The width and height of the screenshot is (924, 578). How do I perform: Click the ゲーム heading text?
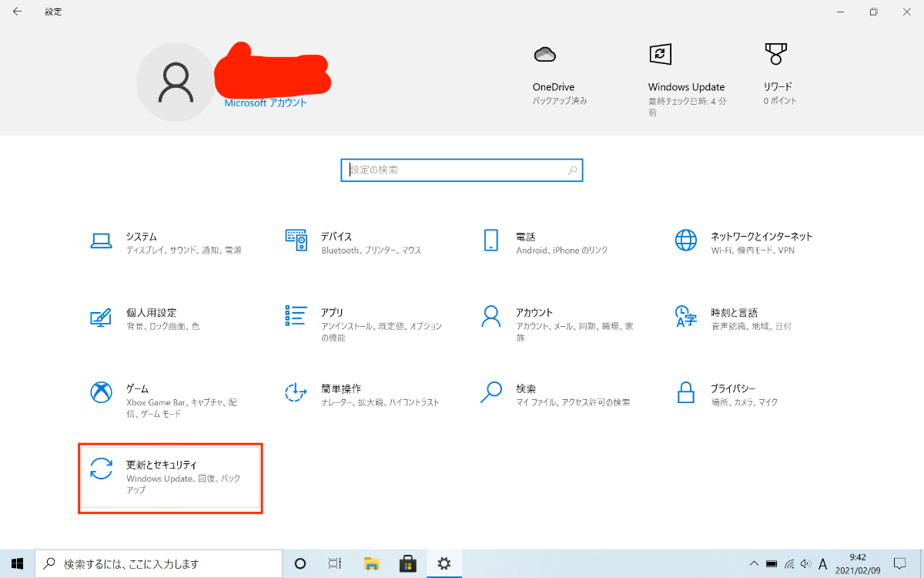coord(138,389)
